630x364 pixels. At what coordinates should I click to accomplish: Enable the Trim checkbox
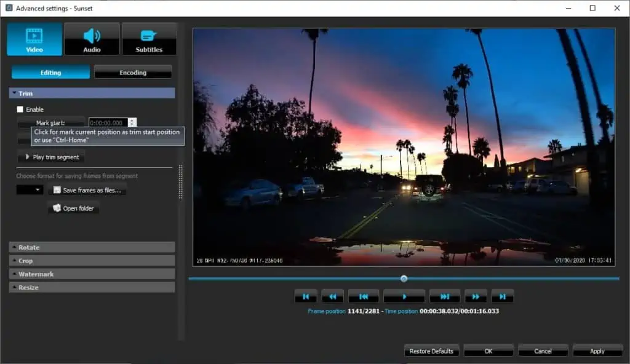click(x=20, y=109)
